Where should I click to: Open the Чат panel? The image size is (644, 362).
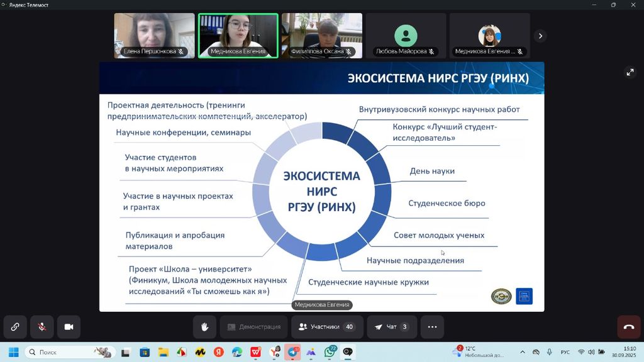coord(391,327)
